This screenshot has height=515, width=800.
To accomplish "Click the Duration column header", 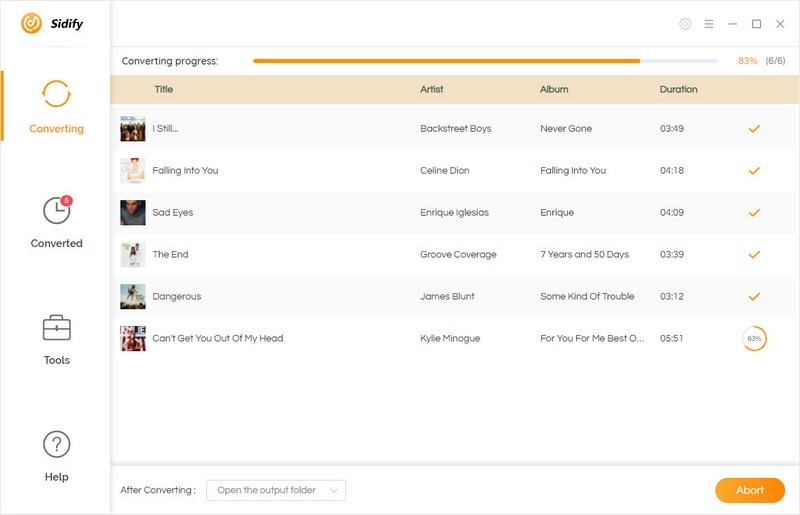I will click(678, 90).
